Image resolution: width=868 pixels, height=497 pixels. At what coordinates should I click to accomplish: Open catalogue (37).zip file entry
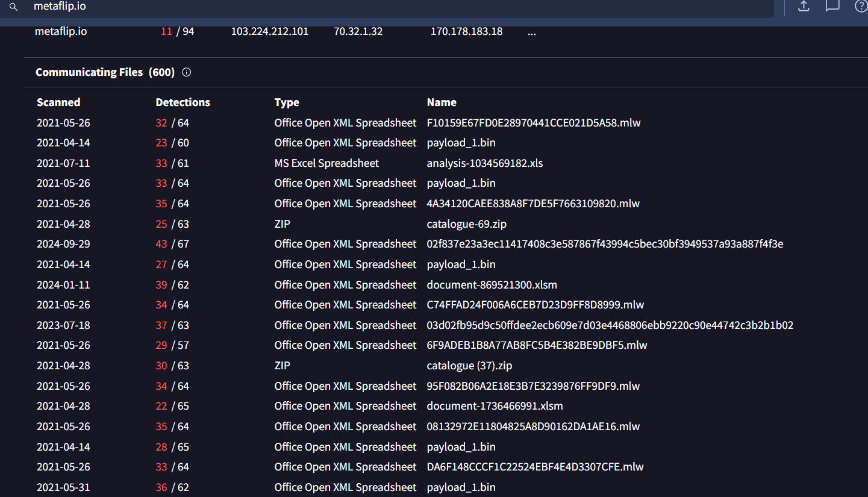click(469, 366)
